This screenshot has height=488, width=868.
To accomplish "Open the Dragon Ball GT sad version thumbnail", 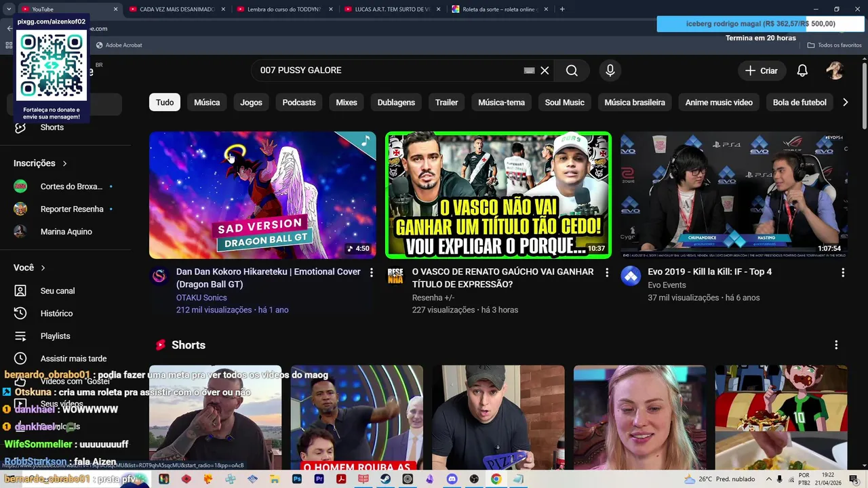I will (x=262, y=195).
